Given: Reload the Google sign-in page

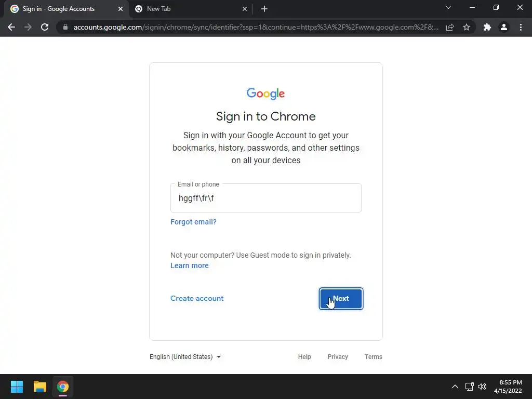Looking at the screenshot, I should tap(45, 27).
